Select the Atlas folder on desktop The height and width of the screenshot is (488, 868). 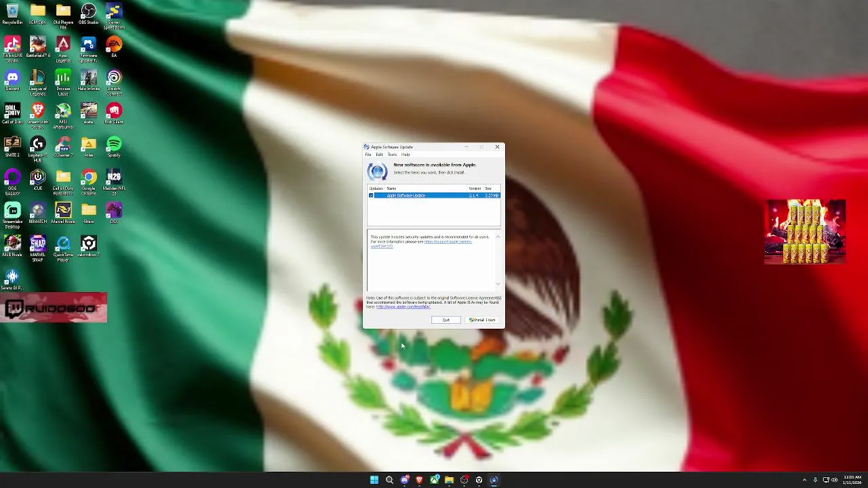pyautogui.click(x=89, y=147)
